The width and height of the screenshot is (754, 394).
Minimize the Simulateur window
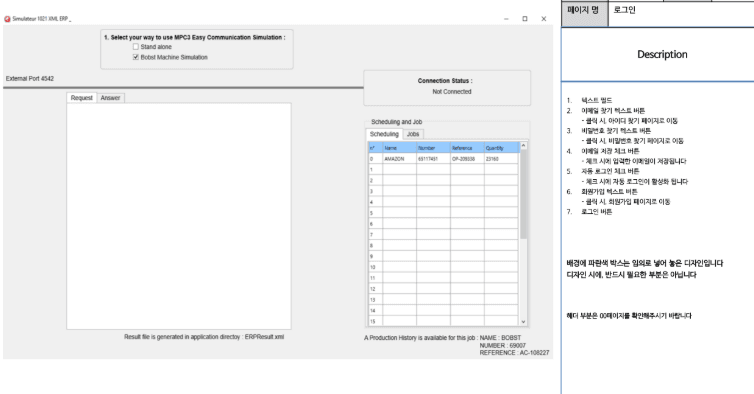(x=506, y=19)
